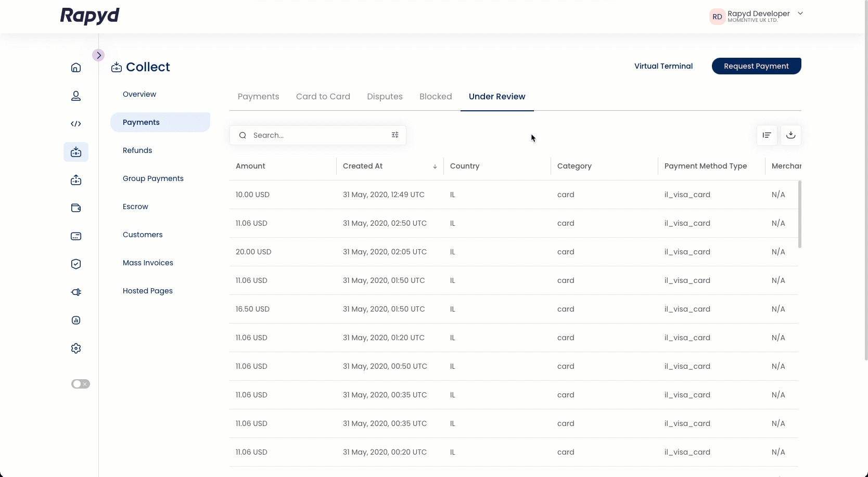The image size is (868, 477).
Task: Open the card Issuing icon in sidebar
Action: [76, 236]
